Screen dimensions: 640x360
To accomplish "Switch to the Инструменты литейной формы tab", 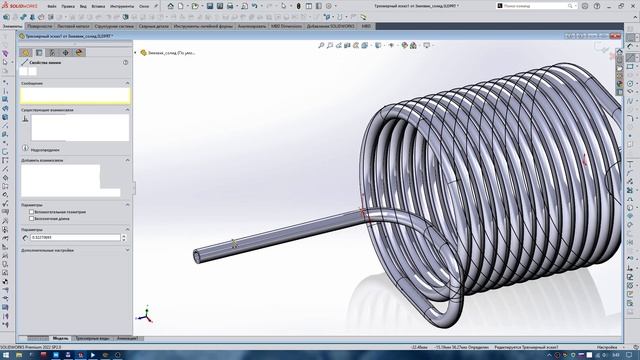I will tap(203, 26).
